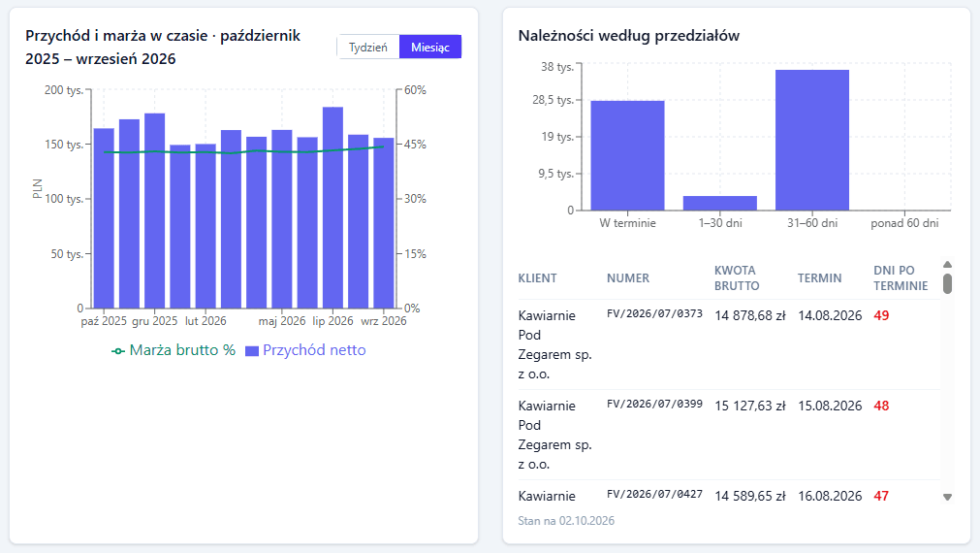Viewport: 980px width, 553px height.
Task: Click the 'ponad 60 dni' axis label
Action: [904, 223]
